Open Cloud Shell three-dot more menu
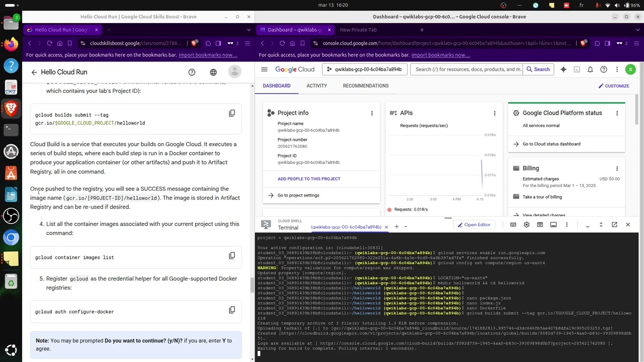Viewport: 644px width, 362px height. pos(567,225)
